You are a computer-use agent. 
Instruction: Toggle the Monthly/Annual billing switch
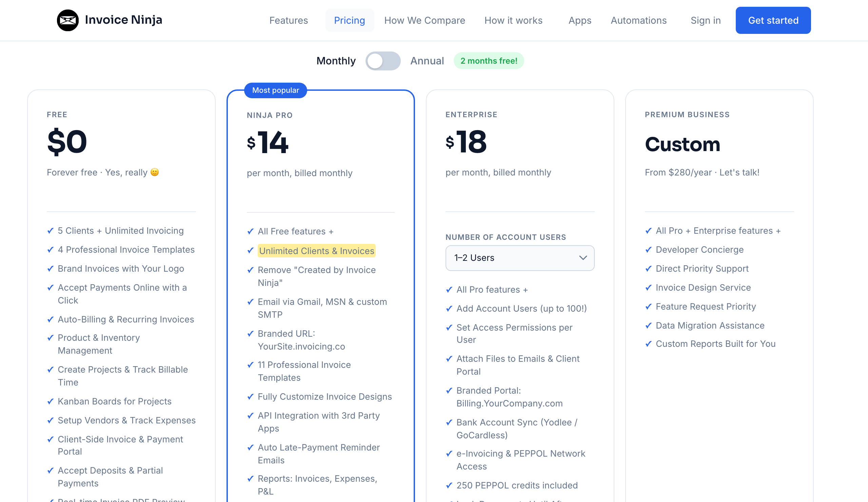(x=383, y=61)
